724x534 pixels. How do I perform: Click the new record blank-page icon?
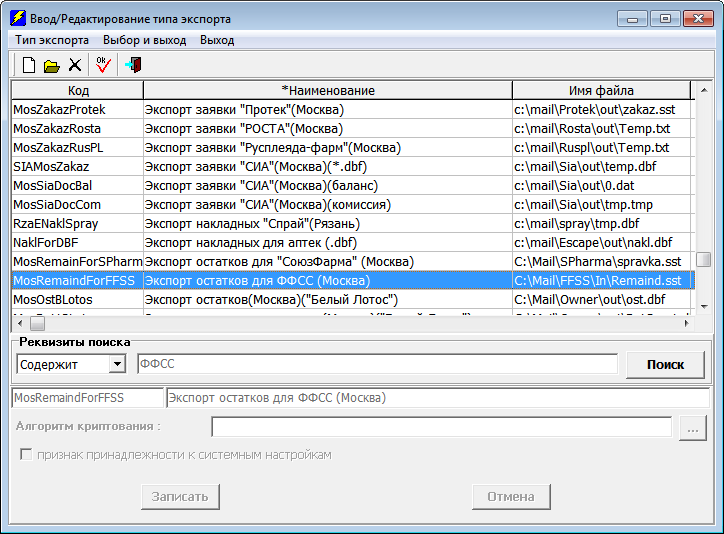(x=29, y=65)
